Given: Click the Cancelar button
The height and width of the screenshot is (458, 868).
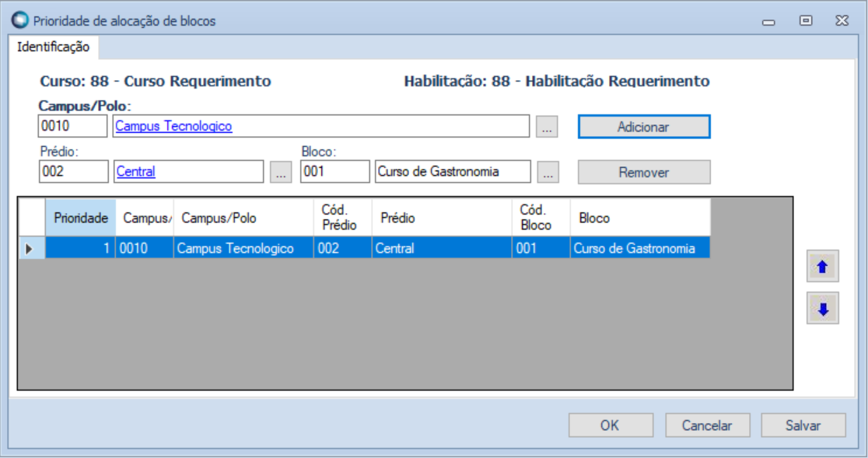Looking at the screenshot, I should [708, 425].
